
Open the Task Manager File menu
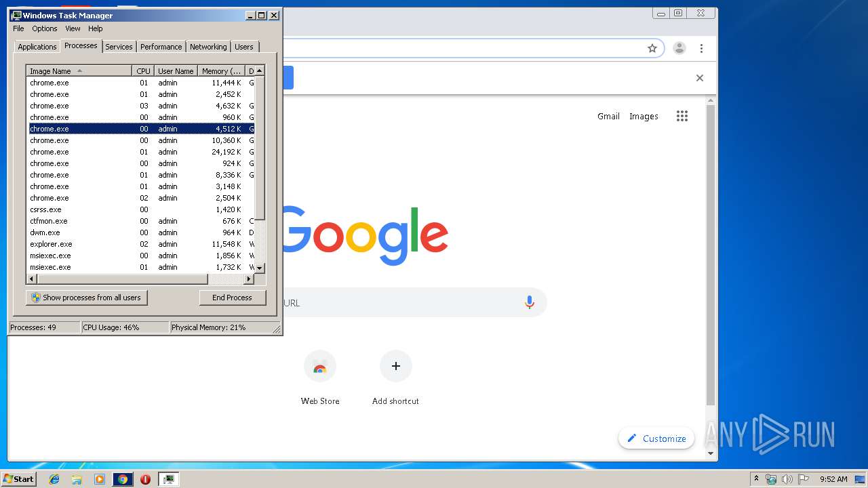tap(18, 28)
